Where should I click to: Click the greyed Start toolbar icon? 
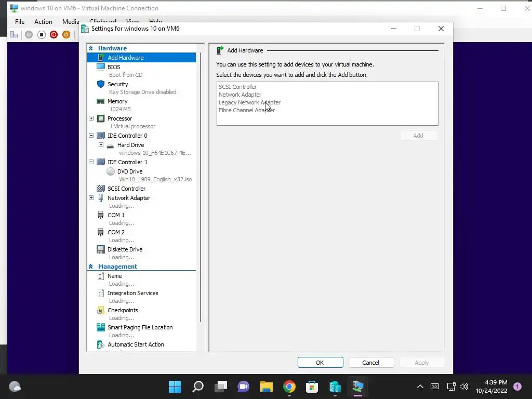29,35
